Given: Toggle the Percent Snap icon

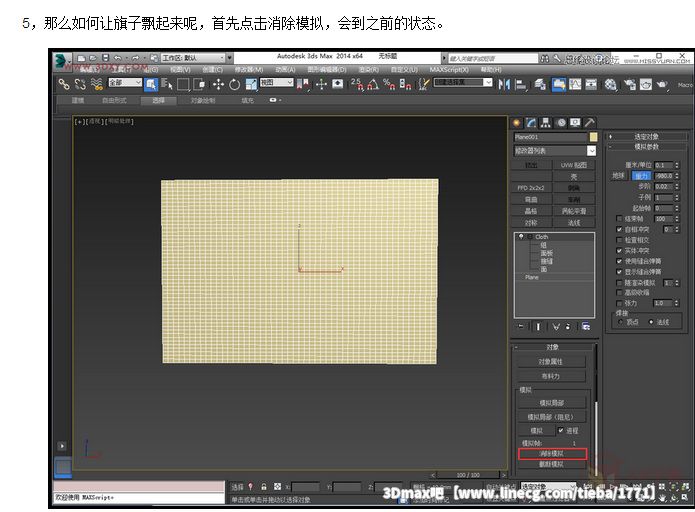Looking at the screenshot, I should 389,84.
